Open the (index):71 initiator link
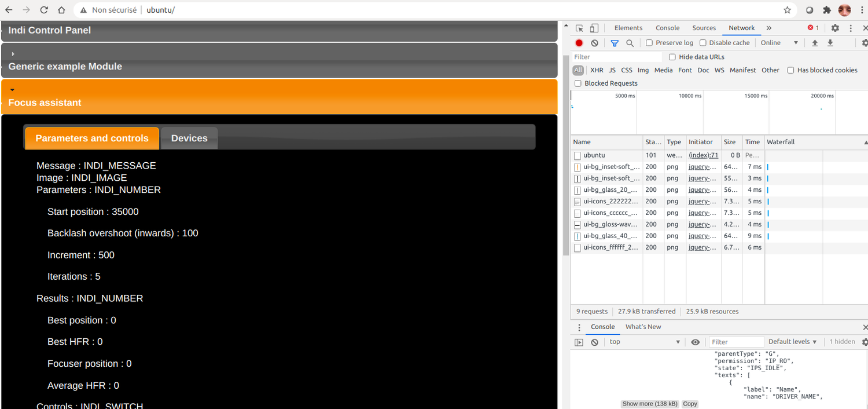This screenshot has width=868, height=409. pos(703,155)
